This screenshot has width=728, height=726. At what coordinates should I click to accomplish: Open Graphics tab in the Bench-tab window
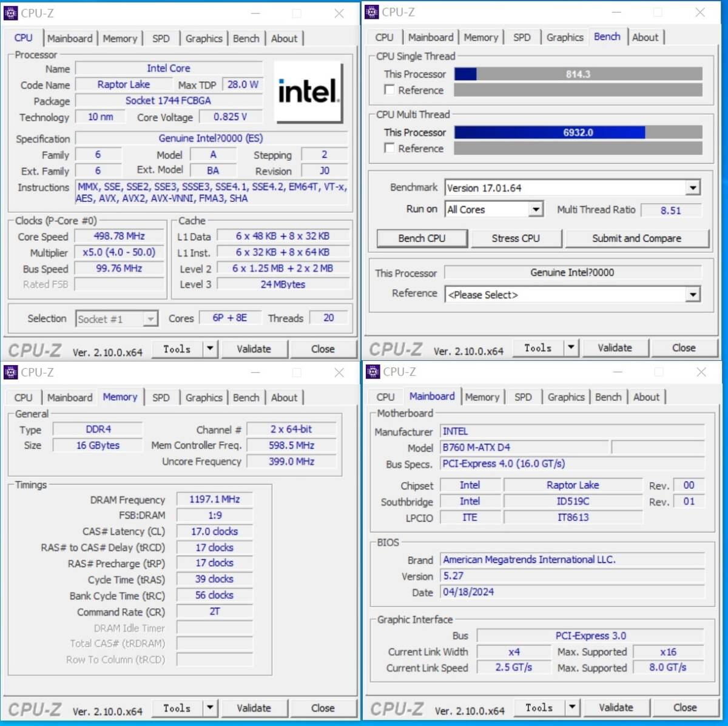(x=565, y=37)
